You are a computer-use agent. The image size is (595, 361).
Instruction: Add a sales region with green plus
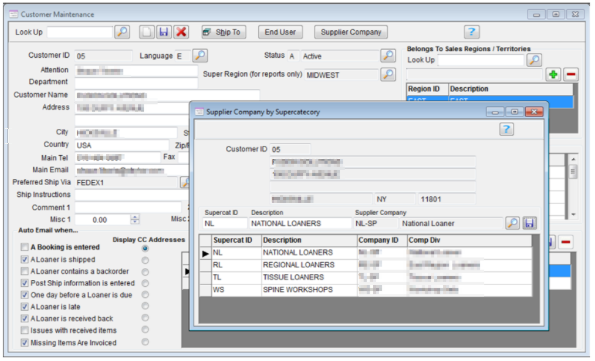553,74
